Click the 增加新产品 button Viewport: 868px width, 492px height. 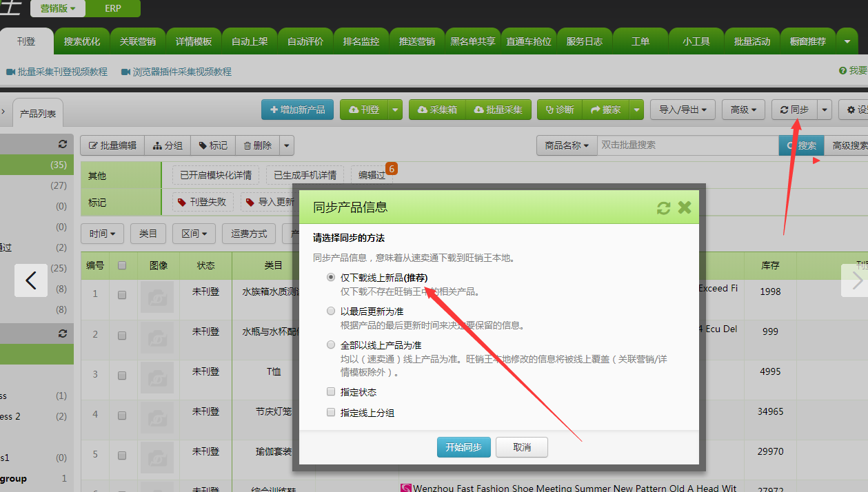click(x=298, y=110)
